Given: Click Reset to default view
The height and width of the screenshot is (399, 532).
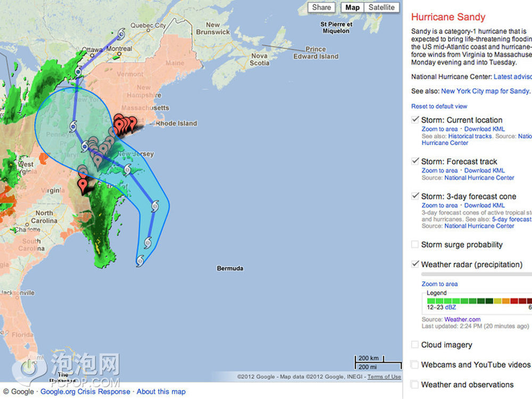Looking at the screenshot, I should coord(439,106).
